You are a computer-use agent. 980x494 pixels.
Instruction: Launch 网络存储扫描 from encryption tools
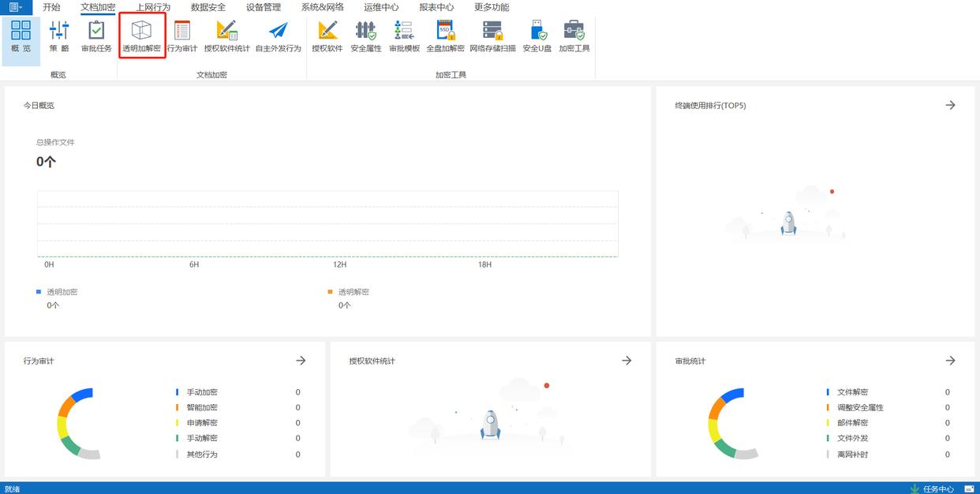coord(492,36)
